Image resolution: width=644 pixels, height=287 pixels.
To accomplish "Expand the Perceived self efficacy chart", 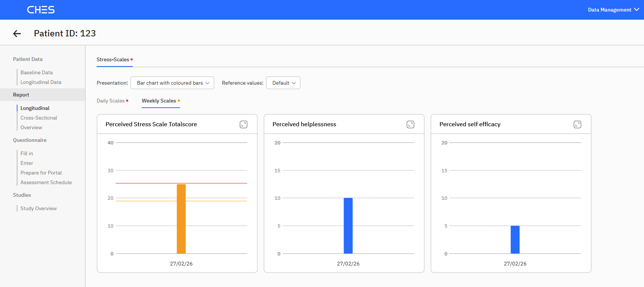I will (577, 124).
